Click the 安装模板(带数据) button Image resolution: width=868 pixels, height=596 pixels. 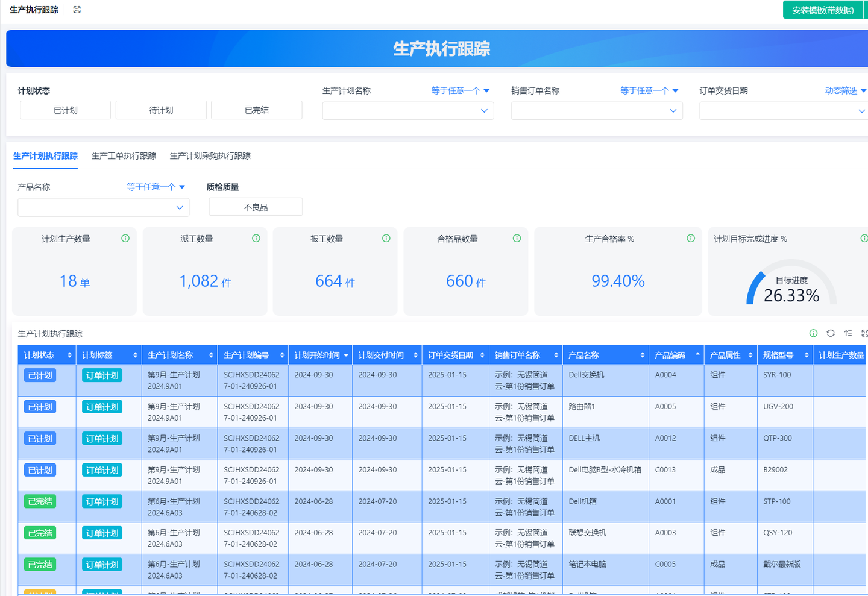823,10
